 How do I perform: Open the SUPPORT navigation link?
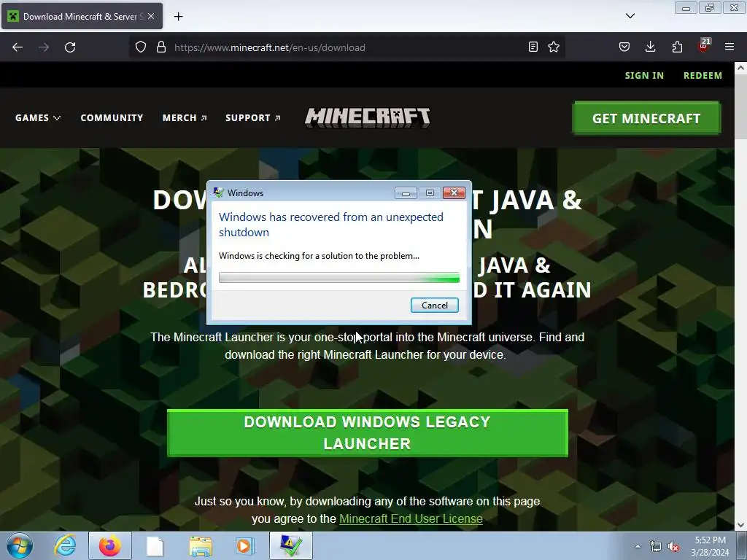coord(252,117)
